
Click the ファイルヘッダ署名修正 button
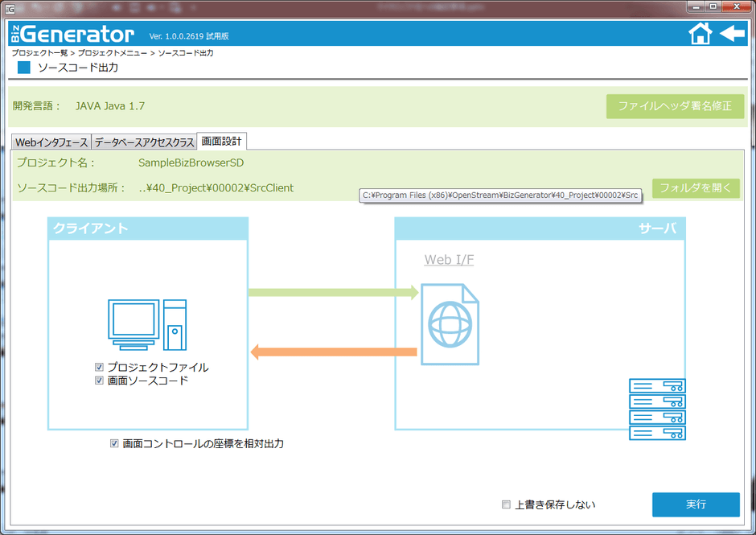(x=675, y=106)
